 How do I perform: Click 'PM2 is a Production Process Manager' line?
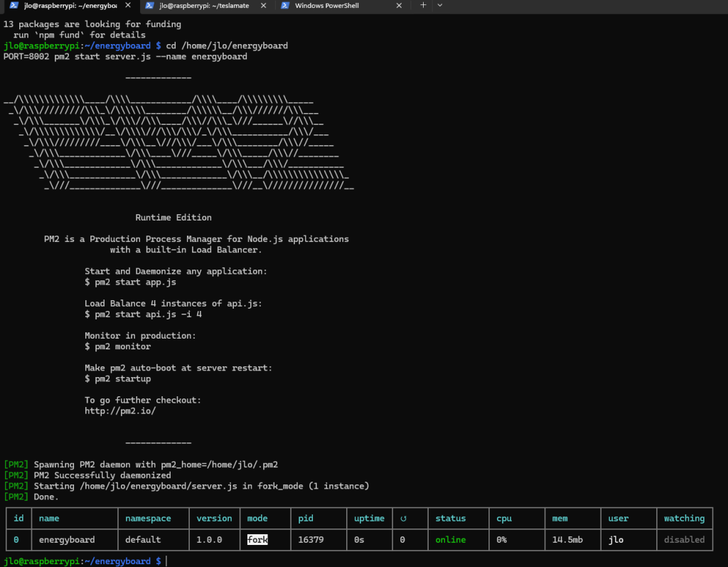pos(196,239)
